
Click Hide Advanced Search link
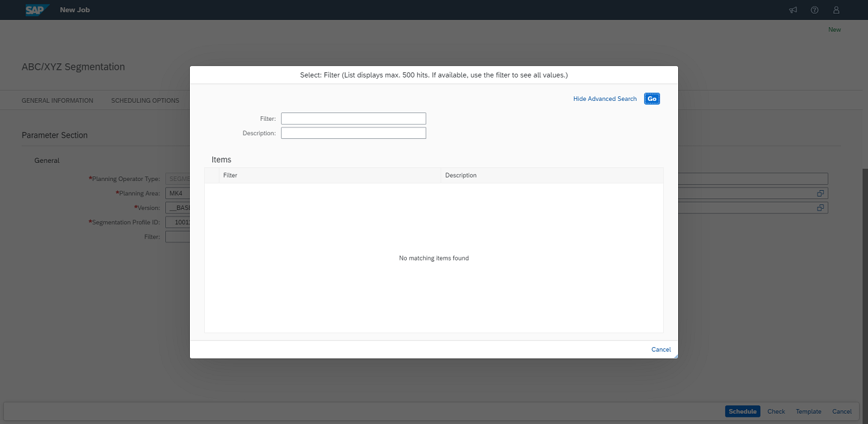605,99
